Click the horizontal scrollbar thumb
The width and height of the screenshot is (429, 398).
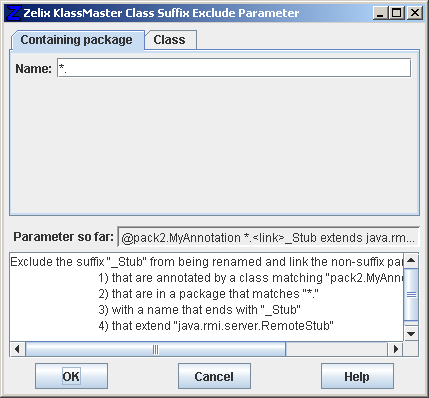pos(156,349)
